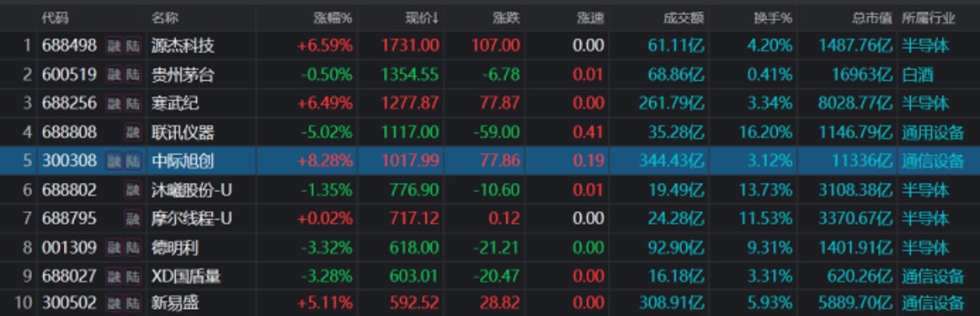Select the stock name 贵州茅台
The height and width of the screenshot is (316, 980).
(x=183, y=75)
